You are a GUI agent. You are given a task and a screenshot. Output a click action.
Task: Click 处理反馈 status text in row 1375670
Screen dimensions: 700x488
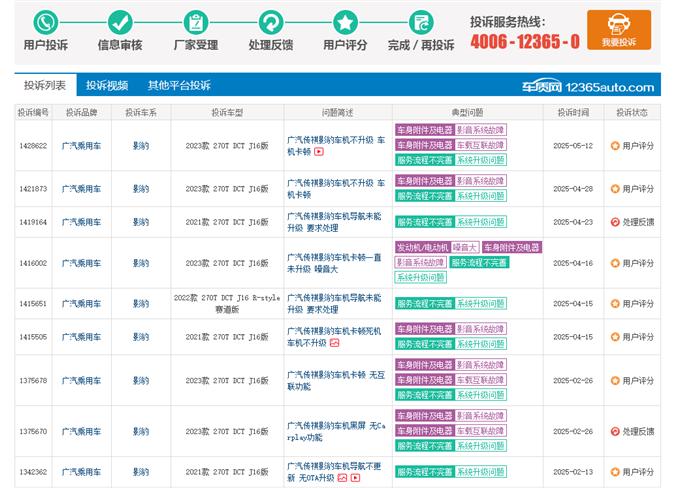tap(638, 431)
